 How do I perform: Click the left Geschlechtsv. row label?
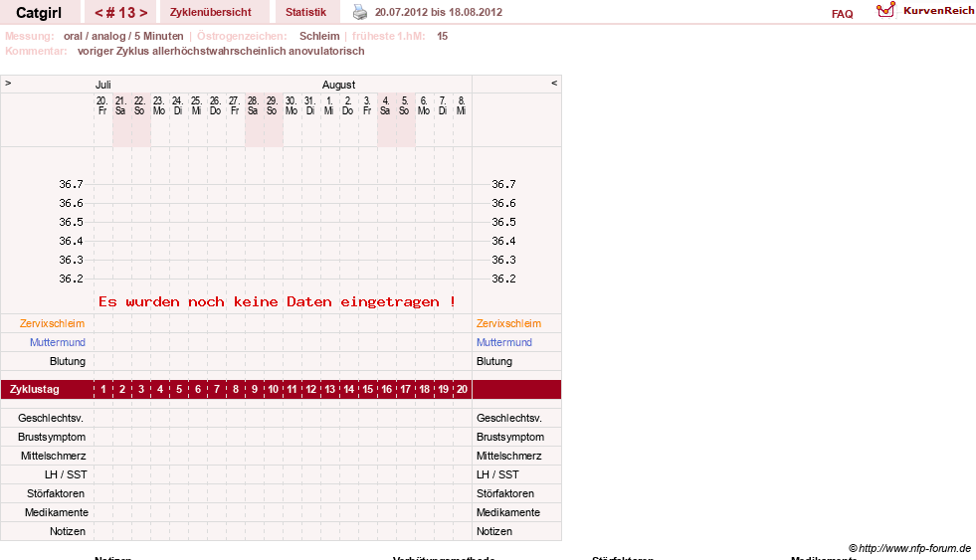click(x=51, y=418)
